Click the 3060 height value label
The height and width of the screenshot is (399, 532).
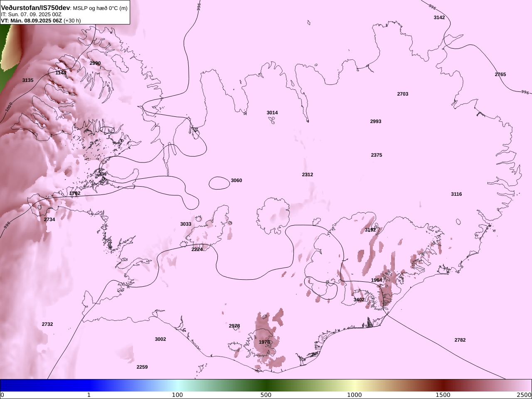click(x=236, y=180)
